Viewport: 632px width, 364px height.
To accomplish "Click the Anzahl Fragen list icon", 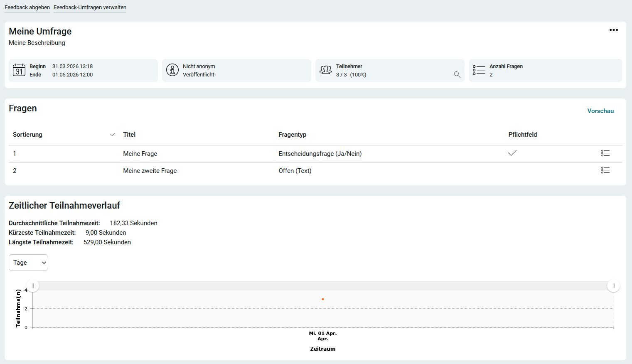I will coord(479,70).
